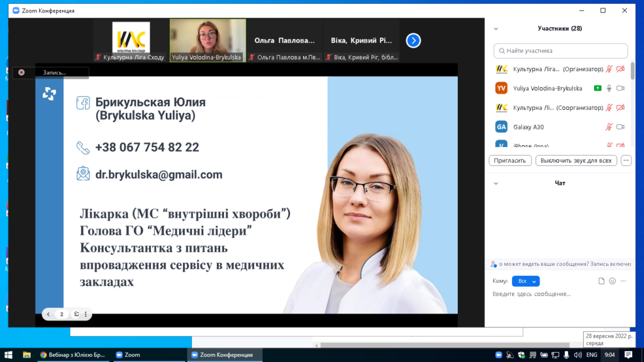Go to the previous slide arrow
Image resolution: width=644 pixels, height=362 pixels.
(48, 314)
